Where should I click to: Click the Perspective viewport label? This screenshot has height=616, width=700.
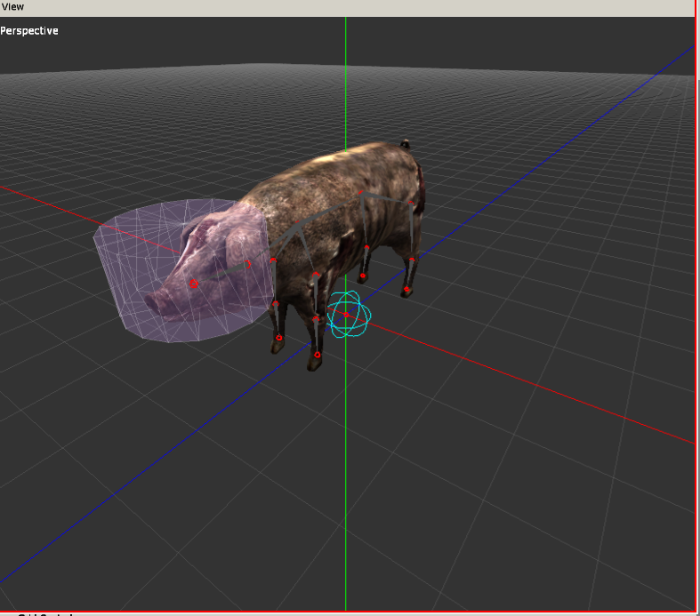[x=29, y=31]
